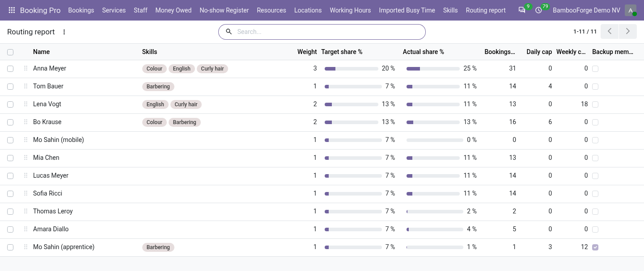The width and height of the screenshot is (644, 271).
Task: Click the Booking Pro app title
Action: pyautogui.click(x=40, y=10)
